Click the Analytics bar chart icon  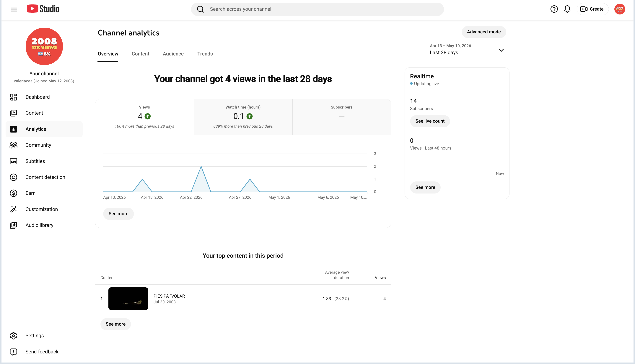tap(14, 129)
